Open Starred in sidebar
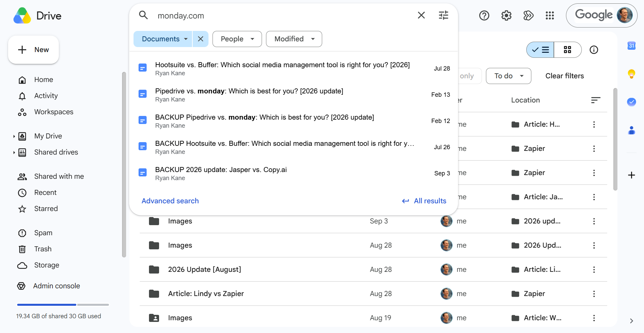Image resolution: width=644 pixels, height=333 pixels. (x=46, y=209)
